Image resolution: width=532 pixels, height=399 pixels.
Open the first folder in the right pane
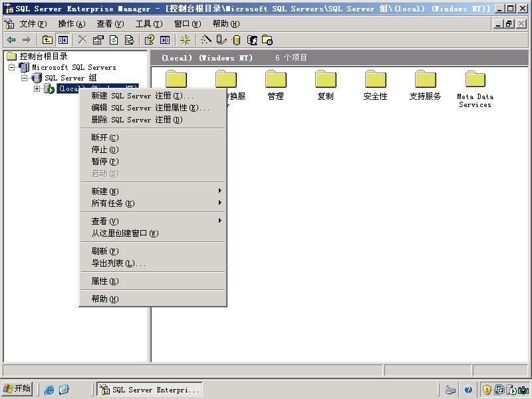coord(176,78)
